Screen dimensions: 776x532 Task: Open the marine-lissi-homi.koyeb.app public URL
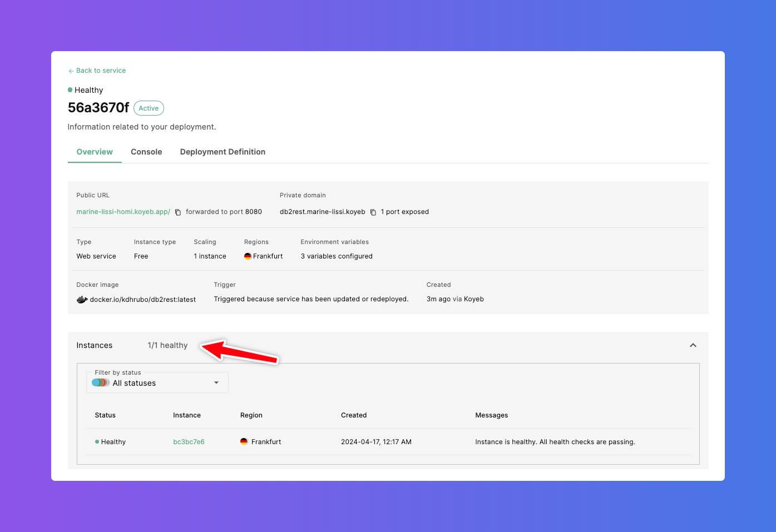click(x=123, y=212)
